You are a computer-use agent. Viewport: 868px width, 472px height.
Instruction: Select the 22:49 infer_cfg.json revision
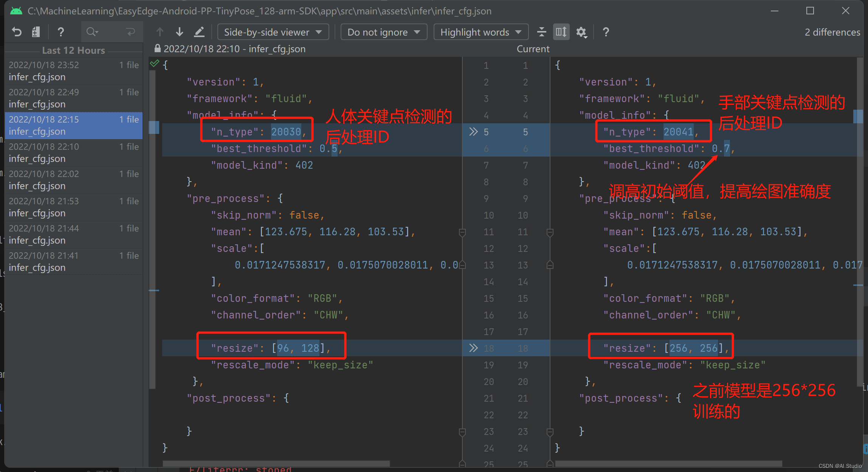[74, 98]
